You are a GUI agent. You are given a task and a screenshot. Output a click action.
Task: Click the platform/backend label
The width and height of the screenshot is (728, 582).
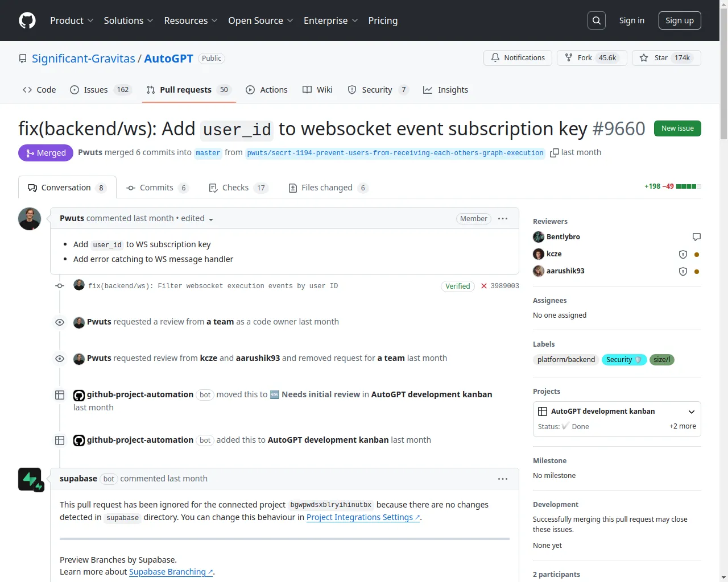point(566,360)
